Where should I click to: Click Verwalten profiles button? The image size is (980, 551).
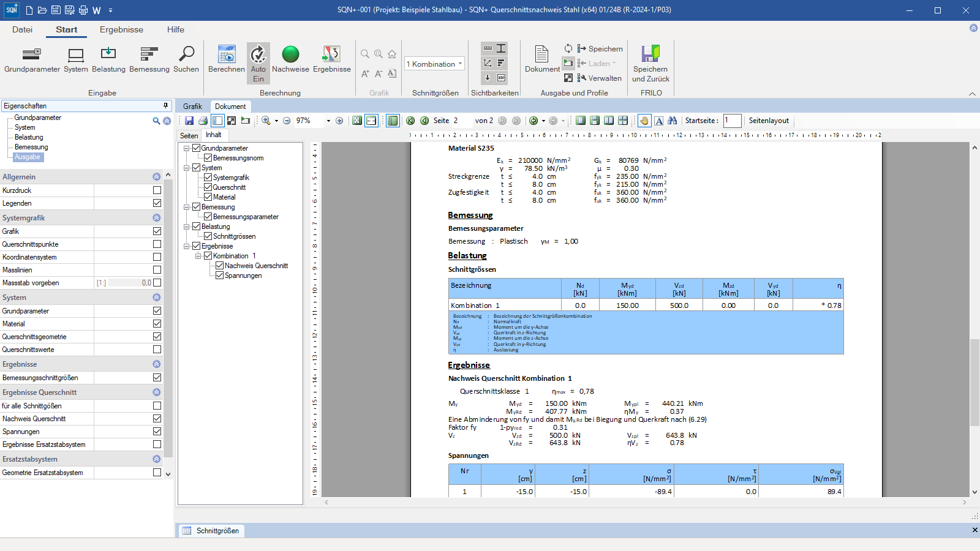point(600,78)
